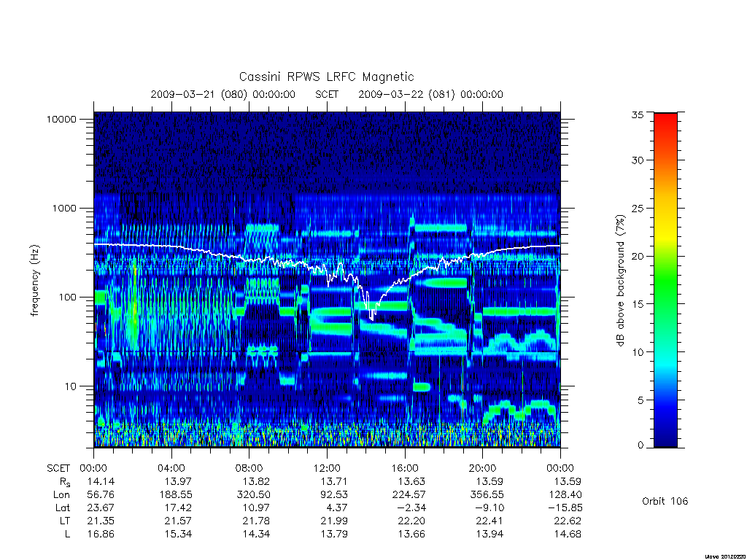Click the 16:00 SCET time label
The height and width of the screenshot is (560, 747).
click(x=405, y=468)
